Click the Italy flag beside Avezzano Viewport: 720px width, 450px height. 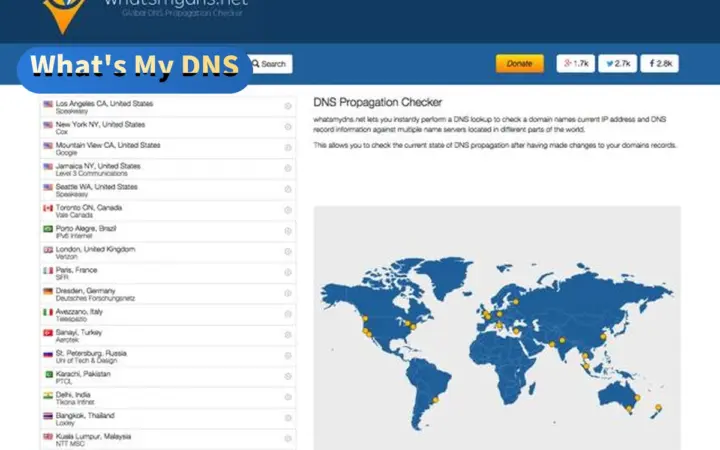[x=48, y=312]
